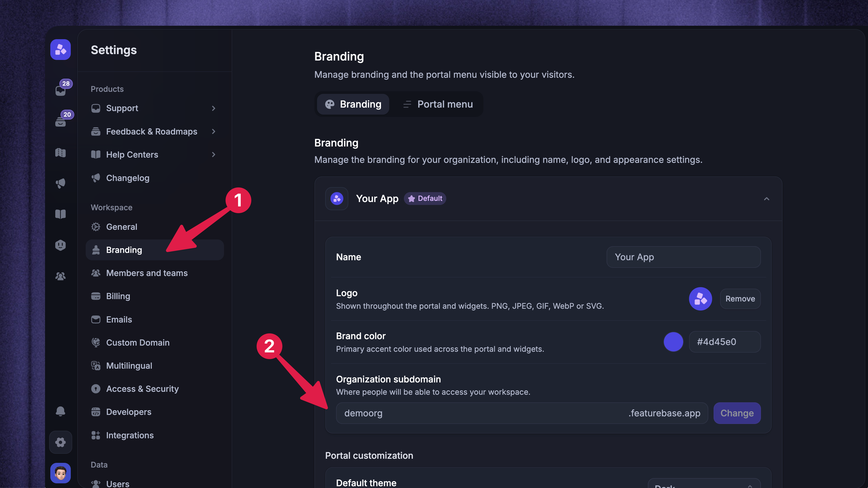
Task: Go to Multilingual settings
Action: point(155,366)
